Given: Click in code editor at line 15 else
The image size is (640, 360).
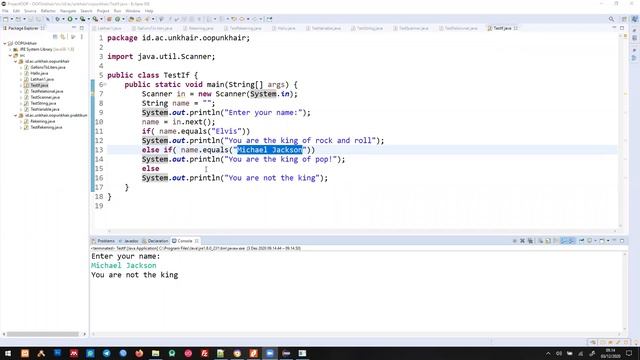Looking at the screenshot, I should (x=151, y=169).
